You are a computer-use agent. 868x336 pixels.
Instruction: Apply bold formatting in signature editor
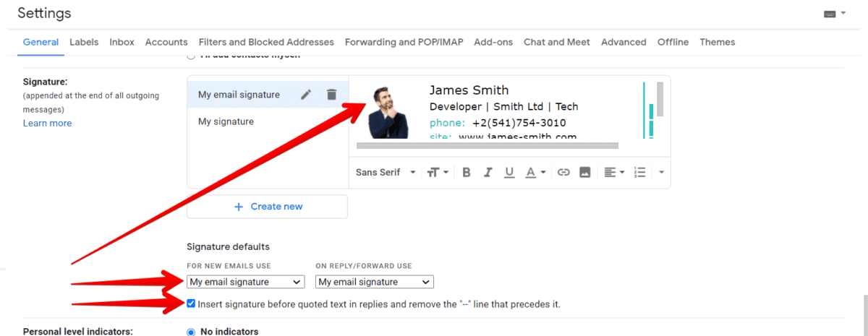[467, 172]
